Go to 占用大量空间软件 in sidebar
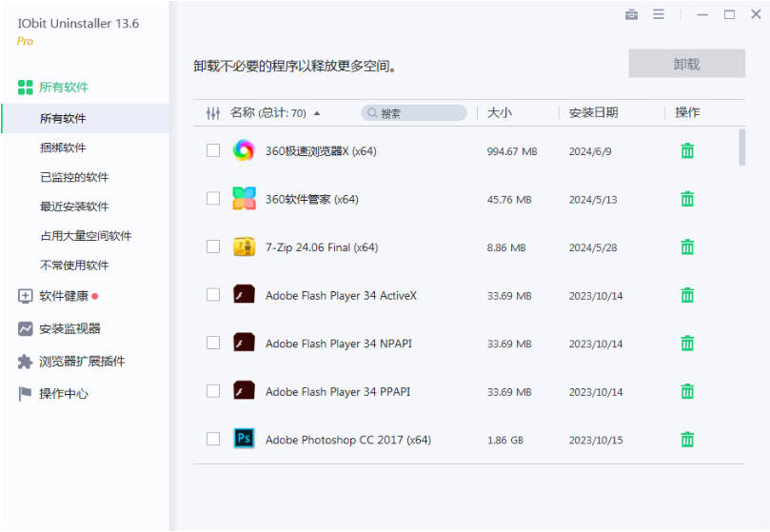This screenshot has width=770, height=532. pos(86,236)
